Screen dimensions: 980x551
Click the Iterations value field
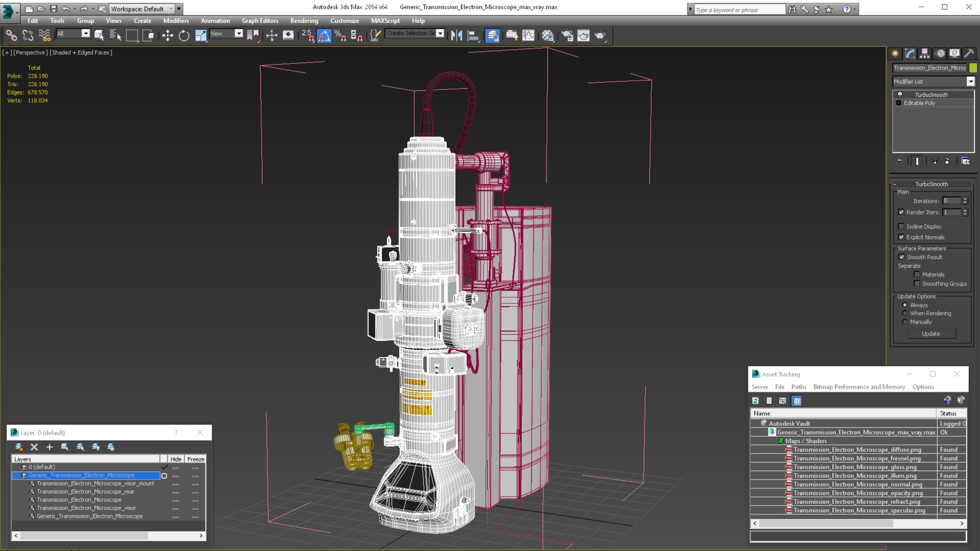[951, 201]
